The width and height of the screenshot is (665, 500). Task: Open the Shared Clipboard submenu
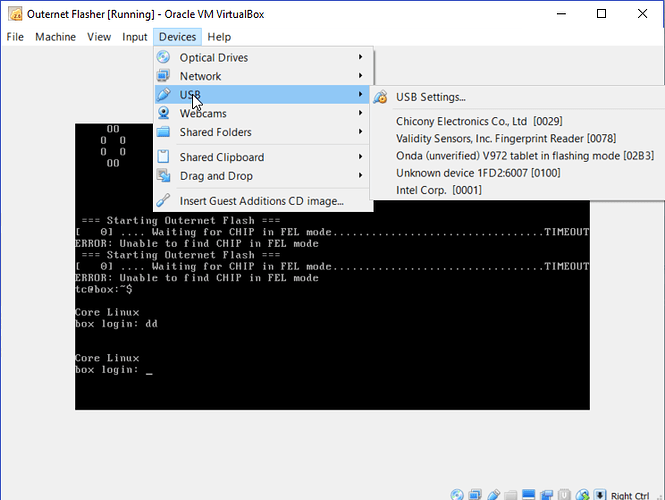point(263,157)
